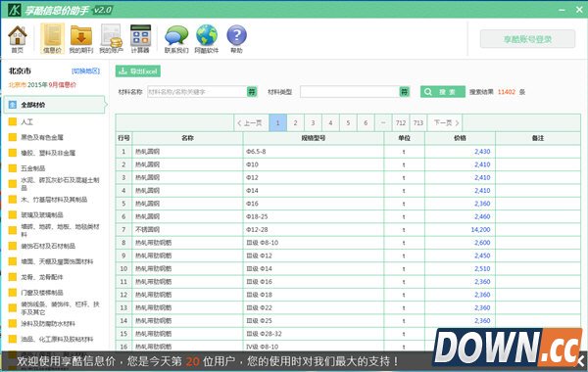Open the 帮助 question mark icon
Screen dimensions: 588x372
[236, 39]
